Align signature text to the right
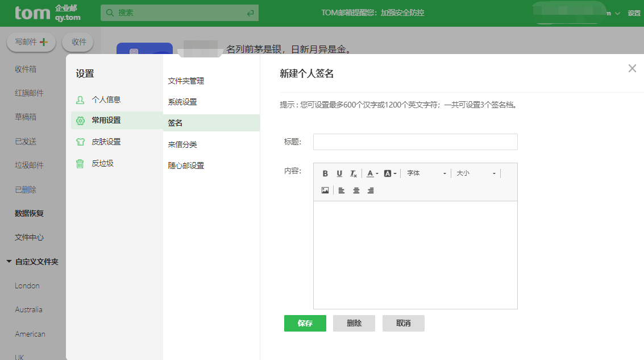This screenshot has height=360, width=644. pyautogui.click(x=371, y=191)
